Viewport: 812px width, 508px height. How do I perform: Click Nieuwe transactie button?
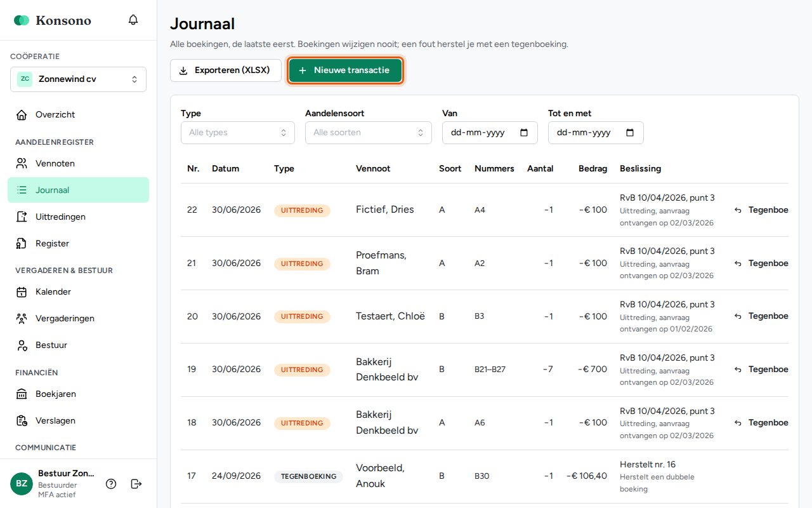(345, 70)
